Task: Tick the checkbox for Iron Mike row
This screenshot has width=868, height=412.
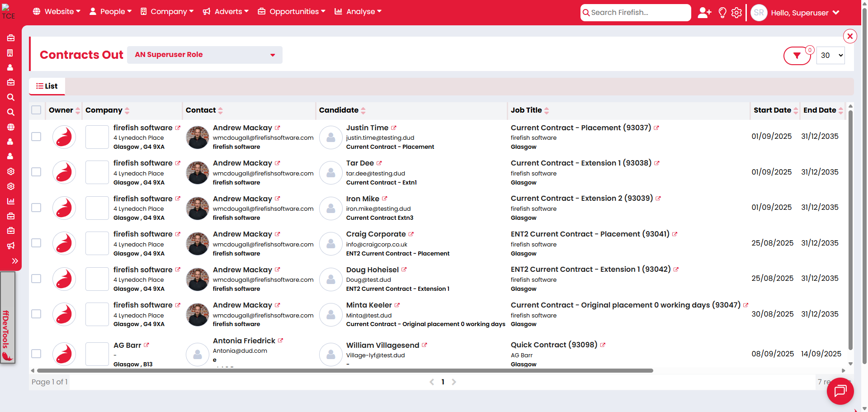Action: tap(36, 208)
